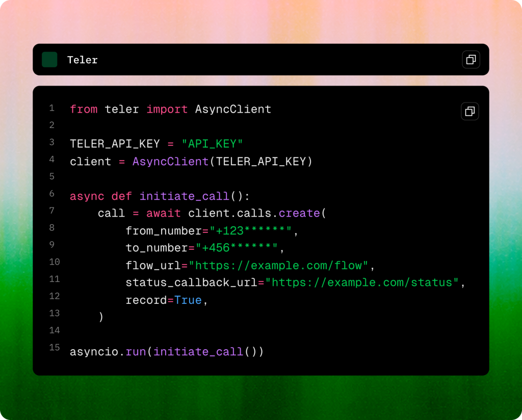The width and height of the screenshot is (522, 420).
Task: Click the "API_KEY" string value
Action: (212, 144)
